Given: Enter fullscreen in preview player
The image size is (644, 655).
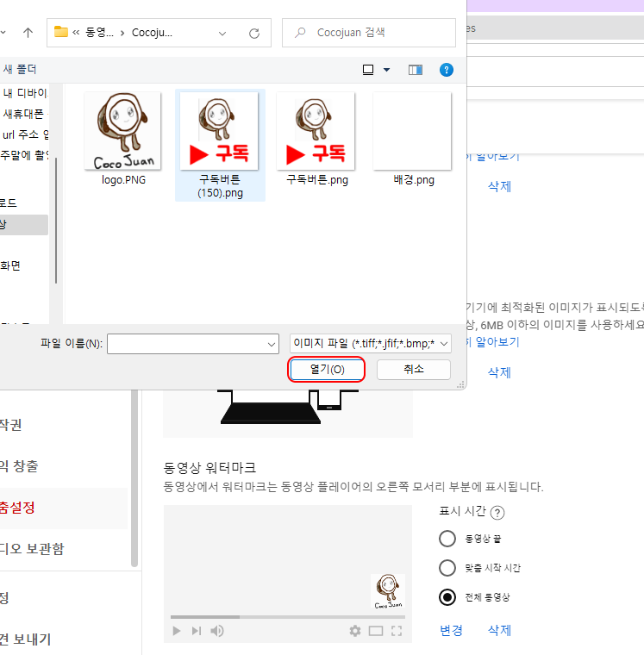Looking at the screenshot, I should [x=397, y=631].
